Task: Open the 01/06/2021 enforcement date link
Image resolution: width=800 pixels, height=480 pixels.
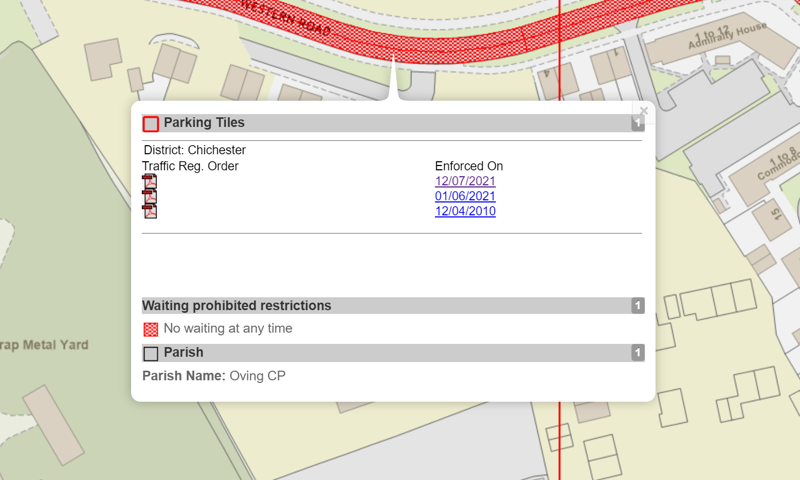Action: [465, 196]
